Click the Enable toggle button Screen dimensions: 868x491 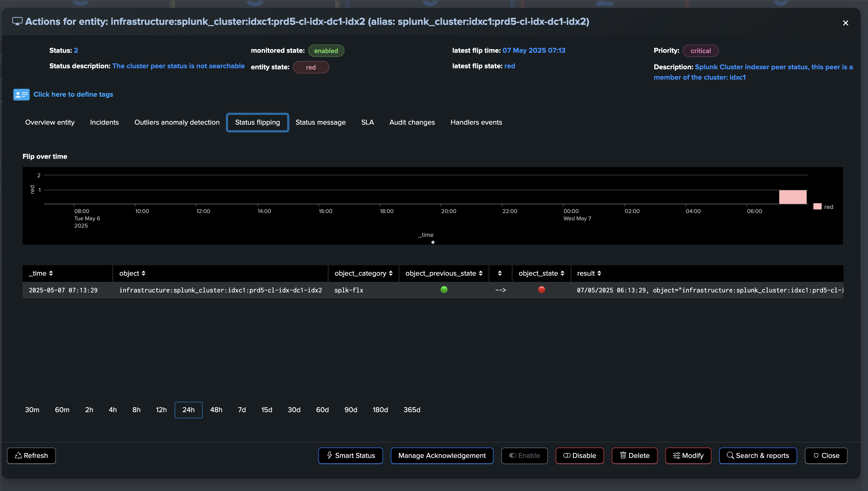(524, 456)
